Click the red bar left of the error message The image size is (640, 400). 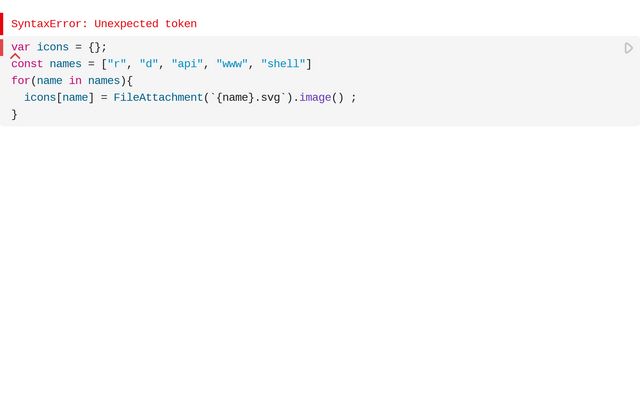pos(2,23)
